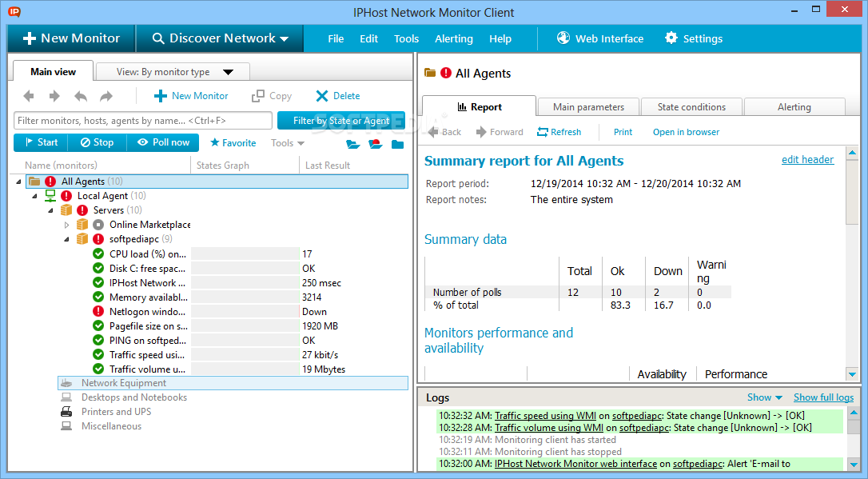The image size is (868, 479).
Task: Click the New Monitor plus button in header
Action: [71, 38]
